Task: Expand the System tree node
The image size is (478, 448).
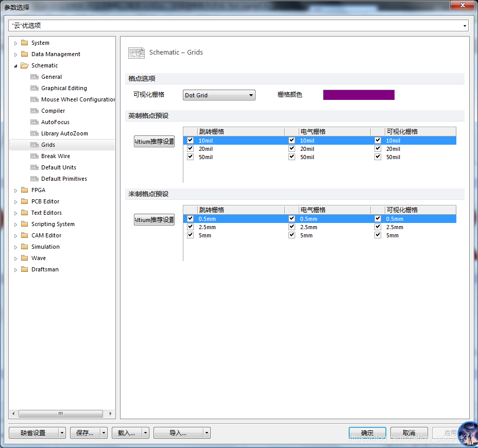Action: 15,43
